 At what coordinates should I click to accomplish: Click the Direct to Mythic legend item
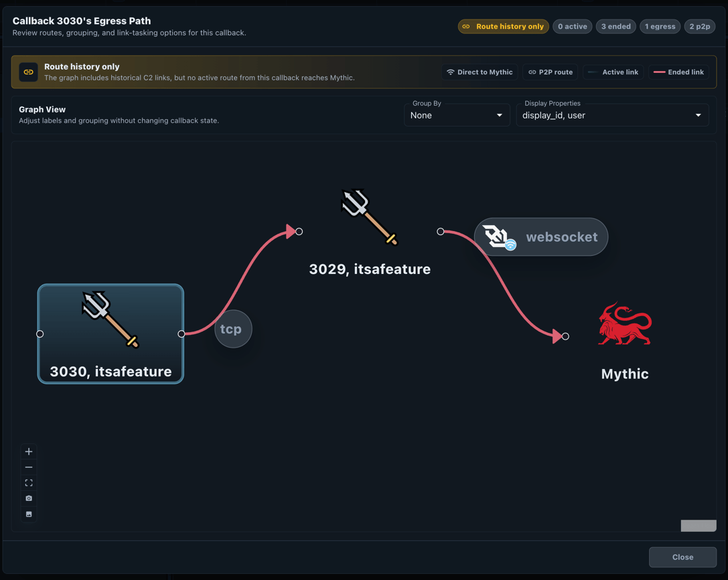480,72
